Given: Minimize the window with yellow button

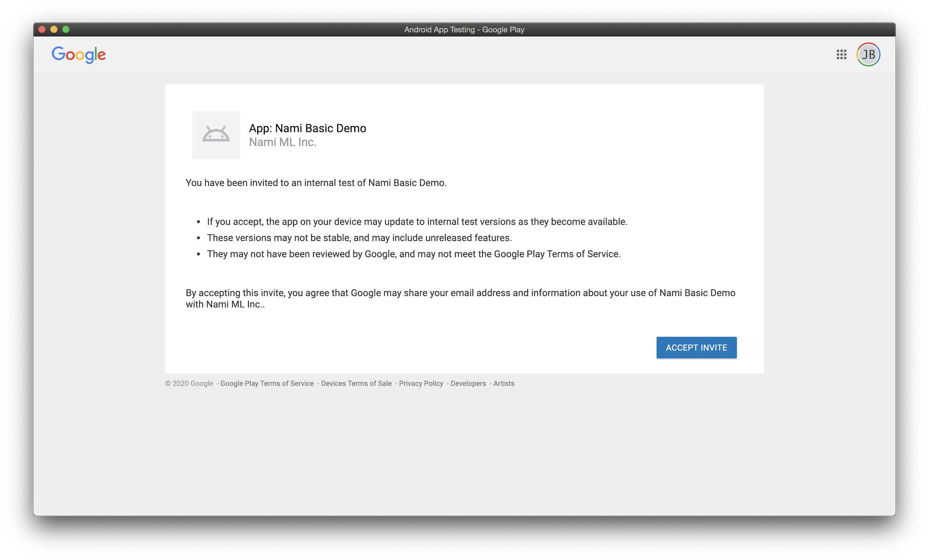Looking at the screenshot, I should coord(54,29).
